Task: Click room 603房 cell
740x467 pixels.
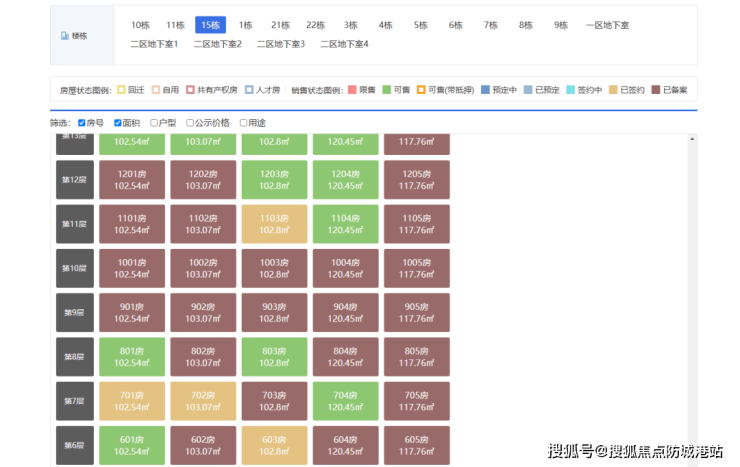Action: click(274, 445)
